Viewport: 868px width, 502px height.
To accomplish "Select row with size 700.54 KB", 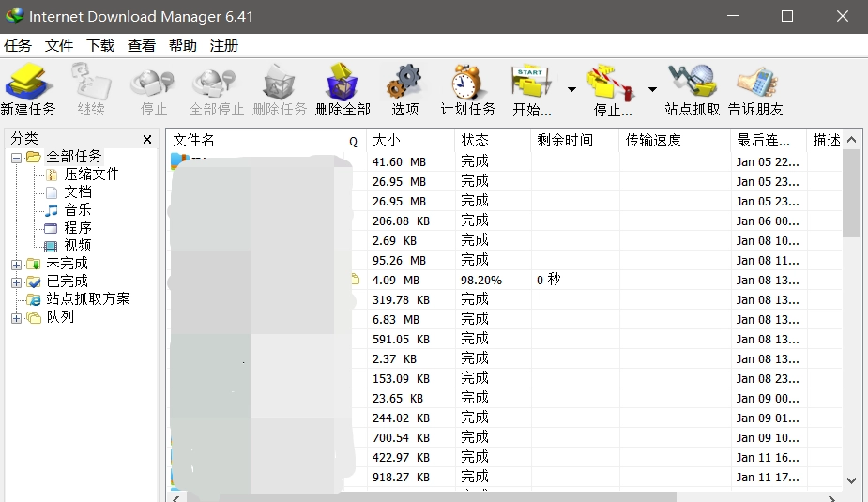I will pos(504,438).
